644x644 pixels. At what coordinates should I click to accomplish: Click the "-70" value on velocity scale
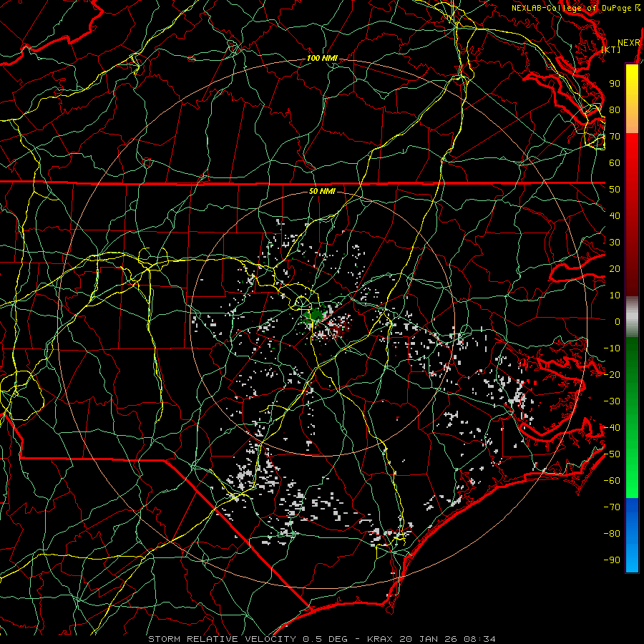point(612,507)
